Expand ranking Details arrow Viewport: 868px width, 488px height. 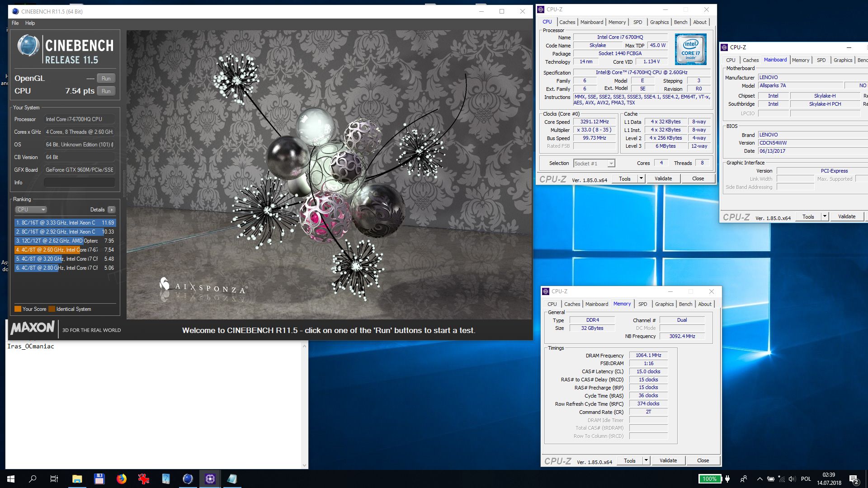tap(112, 210)
